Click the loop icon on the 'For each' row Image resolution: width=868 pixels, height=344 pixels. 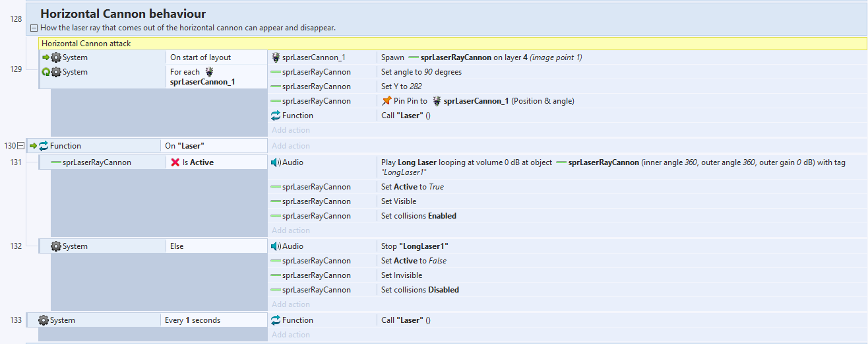point(46,72)
